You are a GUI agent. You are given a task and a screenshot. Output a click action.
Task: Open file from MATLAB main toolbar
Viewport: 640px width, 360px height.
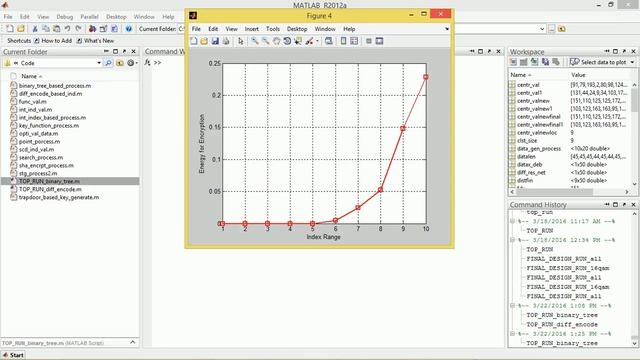pos(21,29)
